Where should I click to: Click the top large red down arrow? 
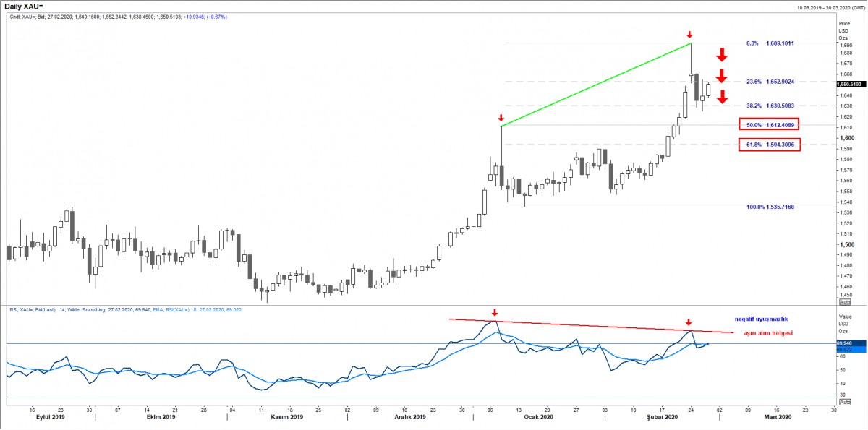point(722,54)
